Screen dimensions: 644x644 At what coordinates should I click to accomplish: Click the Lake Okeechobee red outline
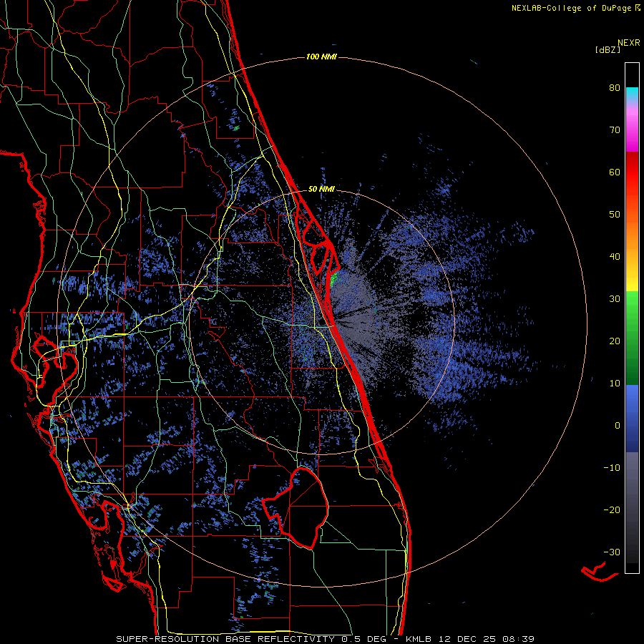coord(296,508)
